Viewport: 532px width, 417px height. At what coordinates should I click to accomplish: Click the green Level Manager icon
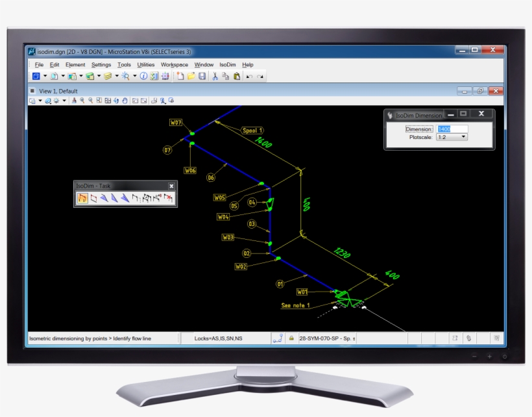tap(90, 76)
